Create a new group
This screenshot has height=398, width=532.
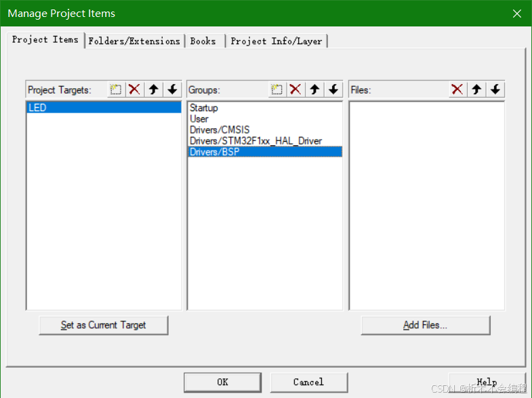click(277, 89)
